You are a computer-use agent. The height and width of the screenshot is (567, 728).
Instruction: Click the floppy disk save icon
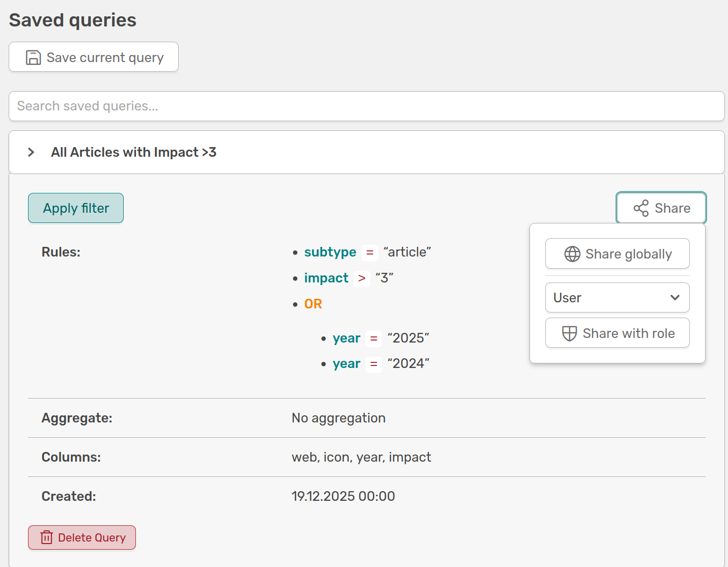[34, 58]
